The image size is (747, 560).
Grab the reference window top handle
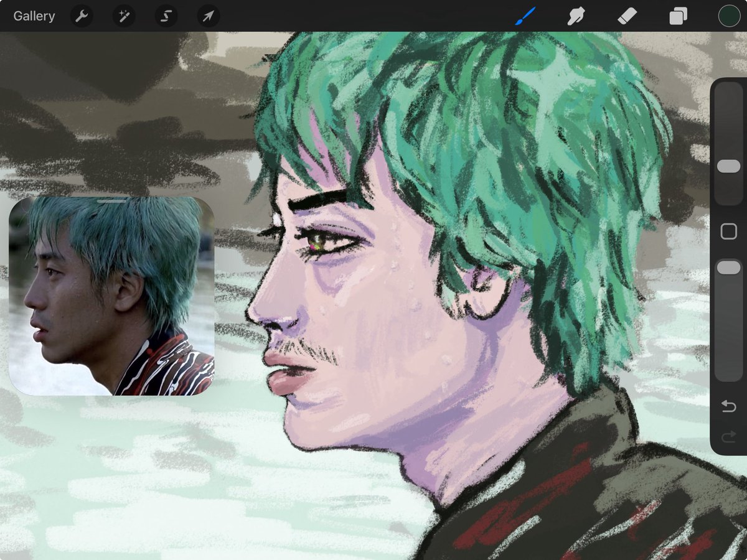pos(112,201)
